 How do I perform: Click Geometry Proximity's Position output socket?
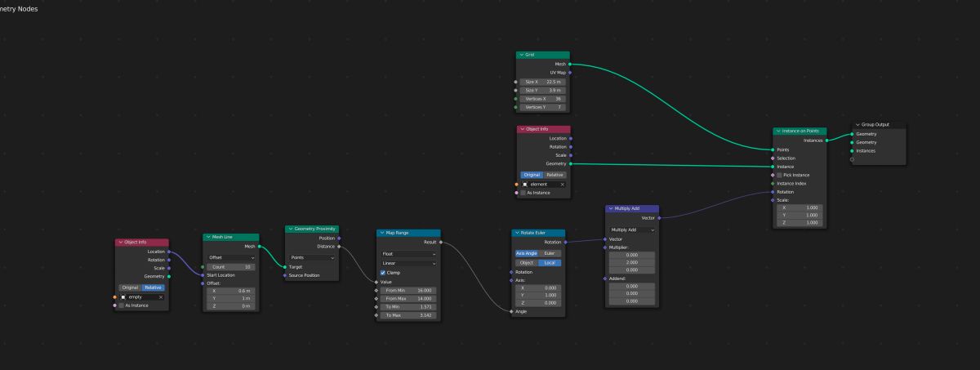coord(339,238)
